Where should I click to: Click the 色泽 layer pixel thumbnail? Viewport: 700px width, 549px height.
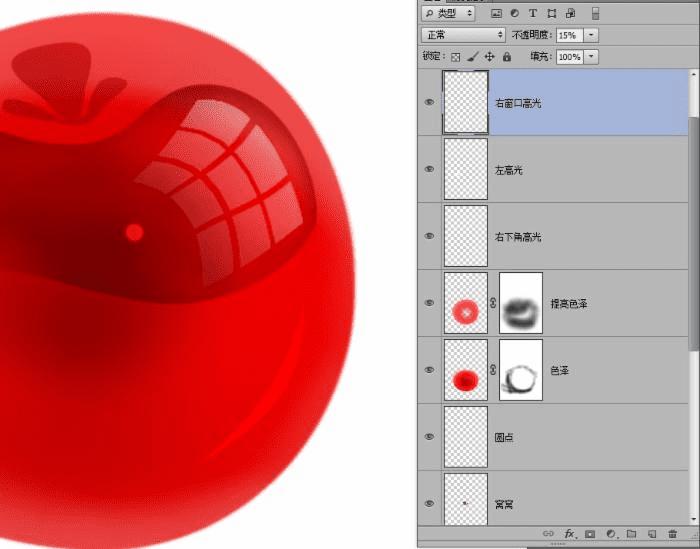(466, 370)
